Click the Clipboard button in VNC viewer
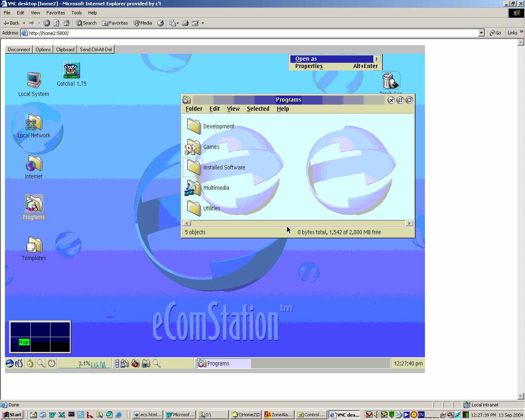 65,50
